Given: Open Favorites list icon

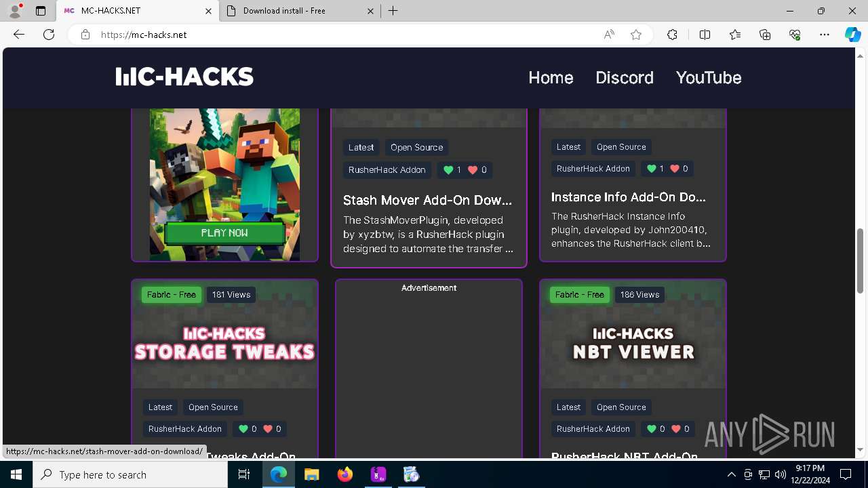Looking at the screenshot, I should pyautogui.click(x=735, y=35).
